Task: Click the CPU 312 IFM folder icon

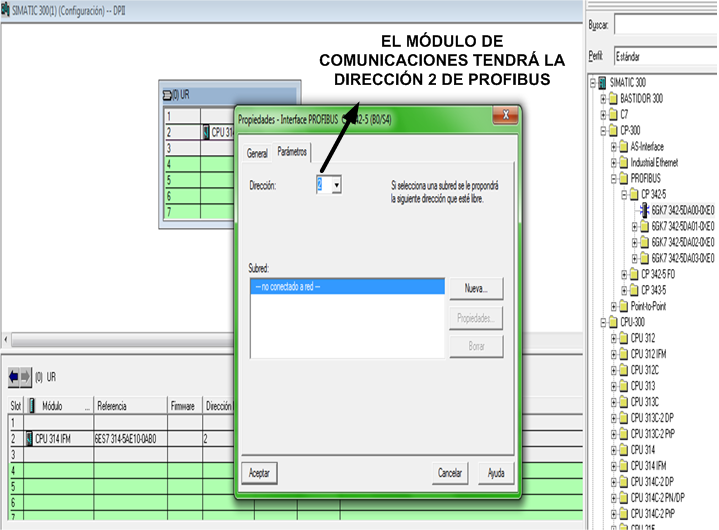Action: pyautogui.click(x=624, y=354)
